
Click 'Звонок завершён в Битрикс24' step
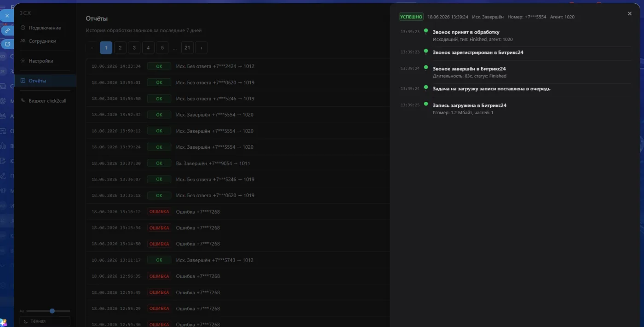[469, 69]
